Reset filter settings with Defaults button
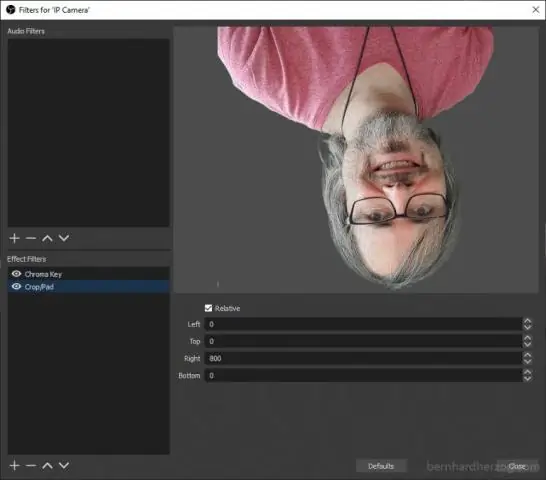Image resolution: width=546 pixels, height=480 pixels. pos(381,466)
